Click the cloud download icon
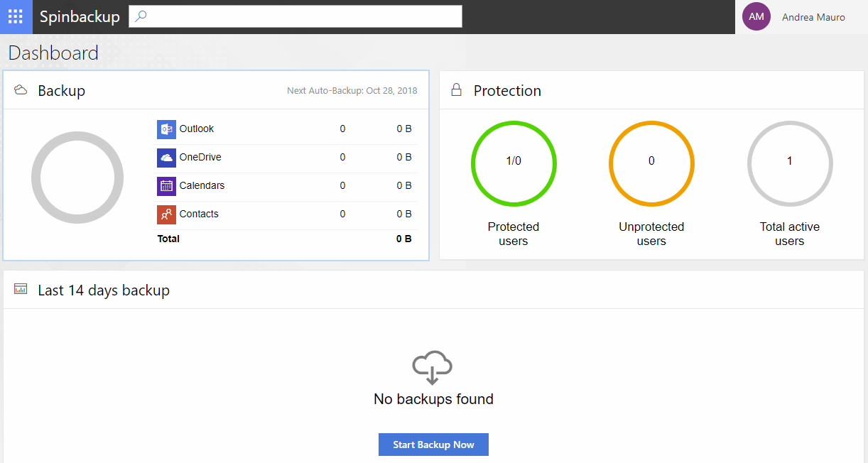 (433, 367)
